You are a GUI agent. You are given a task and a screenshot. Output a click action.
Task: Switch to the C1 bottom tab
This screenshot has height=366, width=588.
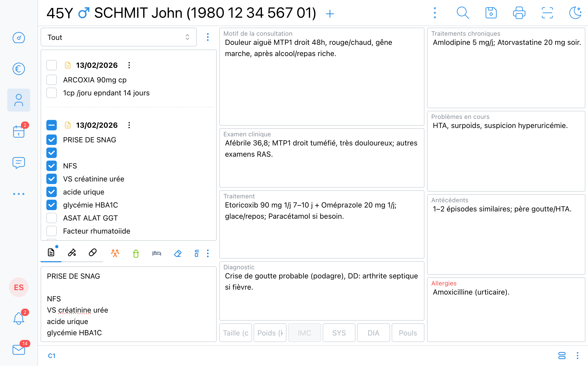point(52,356)
